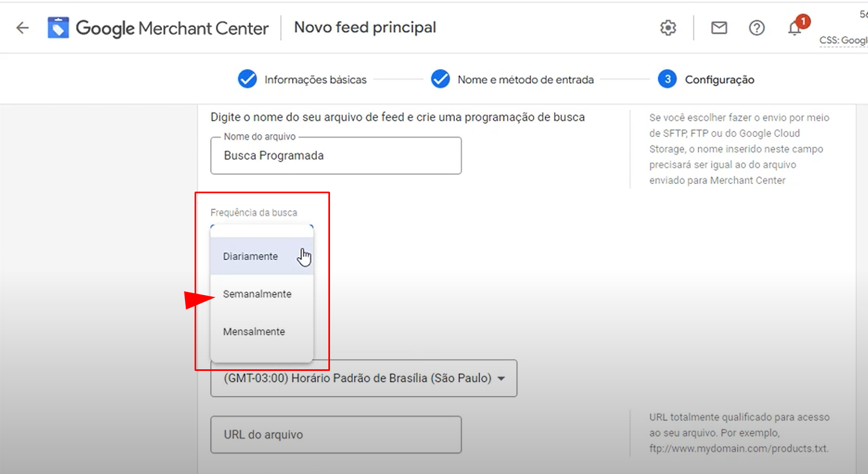The width and height of the screenshot is (868, 474).
Task: Open the mail envelope icon
Action: [719, 28]
